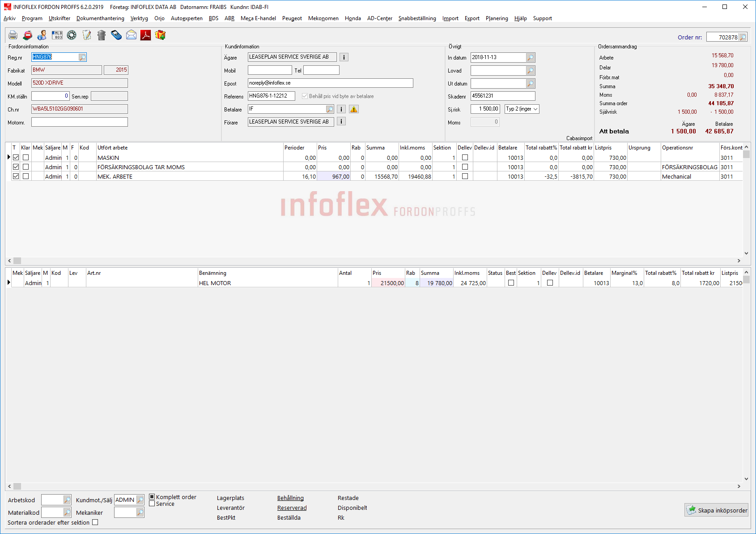
Task: Open the notepad with pencil icon
Action: pos(87,35)
